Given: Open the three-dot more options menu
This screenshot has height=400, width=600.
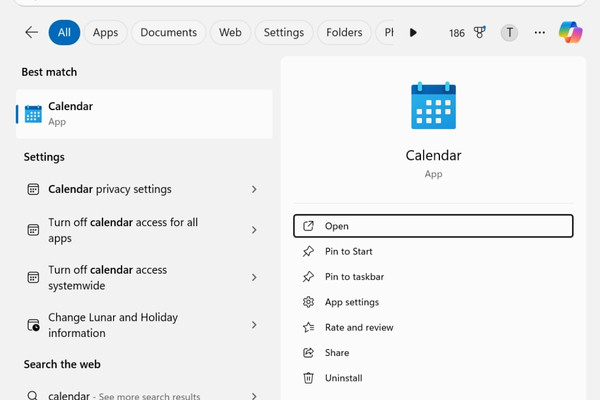Looking at the screenshot, I should click(x=540, y=33).
